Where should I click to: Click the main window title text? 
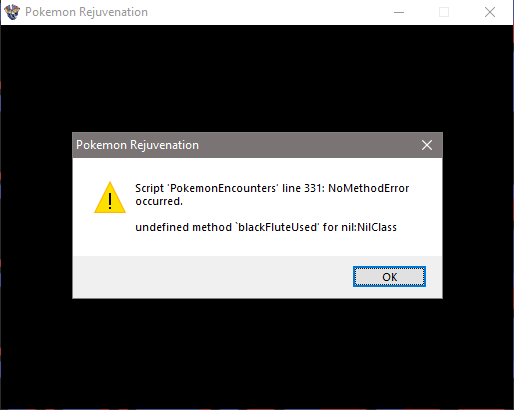coord(86,12)
